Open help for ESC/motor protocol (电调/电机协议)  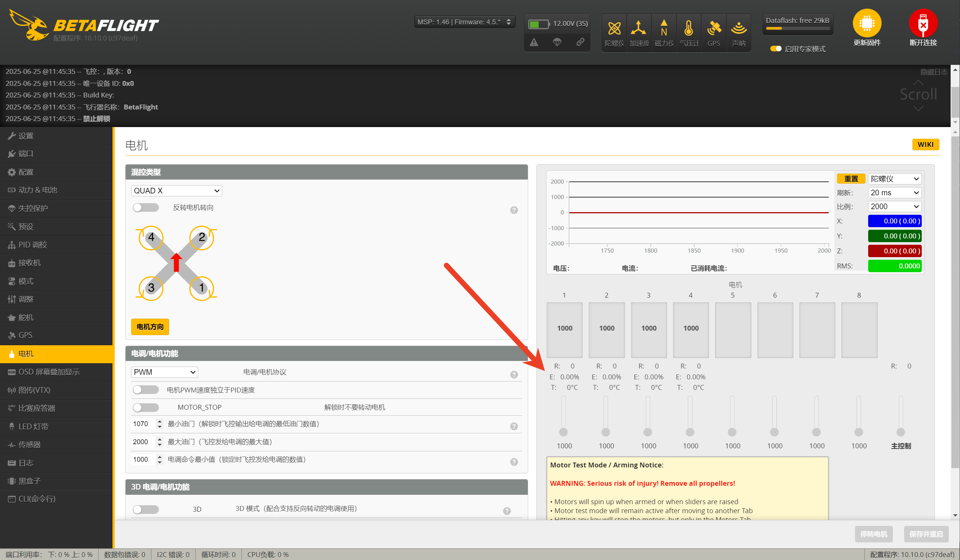click(514, 374)
